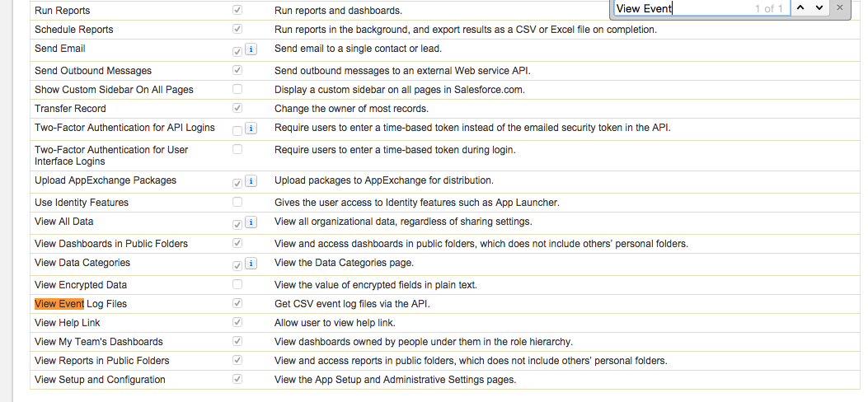Go to previous find match arrow

click(x=800, y=8)
